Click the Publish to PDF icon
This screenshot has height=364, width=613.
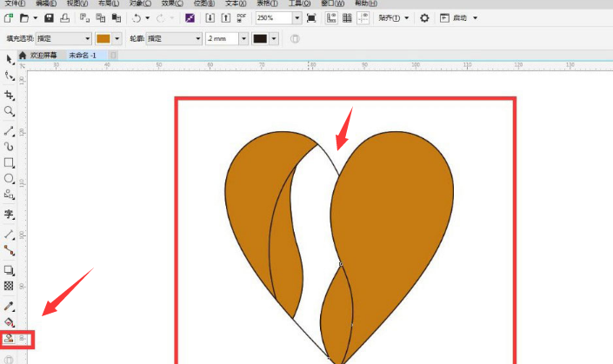(x=241, y=17)
